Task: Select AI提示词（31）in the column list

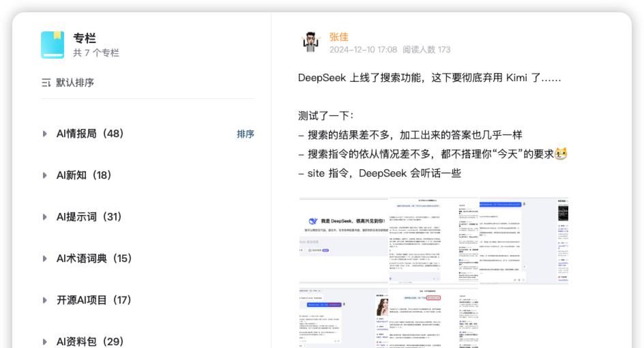Action: point(89,217)
